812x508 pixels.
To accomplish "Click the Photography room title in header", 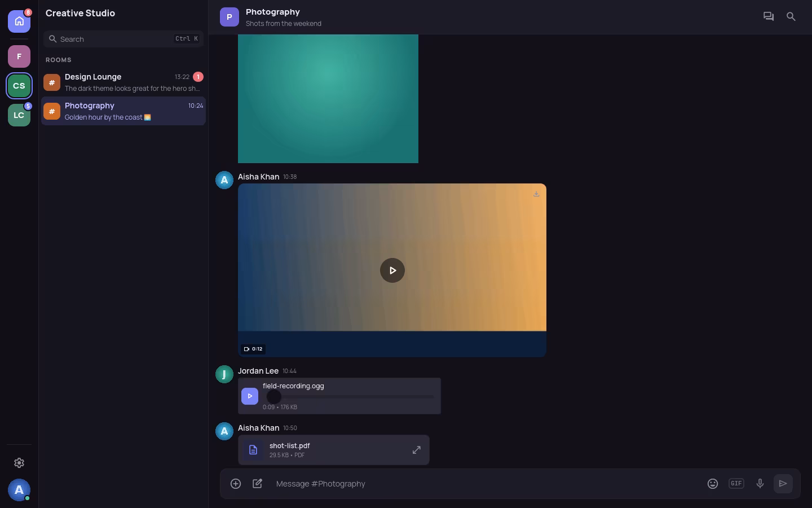I will [x=273, y=12].
